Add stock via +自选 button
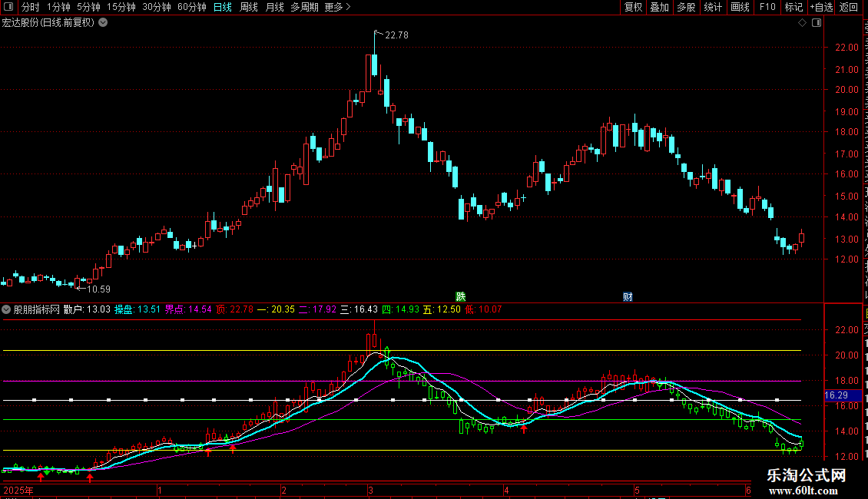868x499 pixels. pyautogui.click(x=821, y=7)
